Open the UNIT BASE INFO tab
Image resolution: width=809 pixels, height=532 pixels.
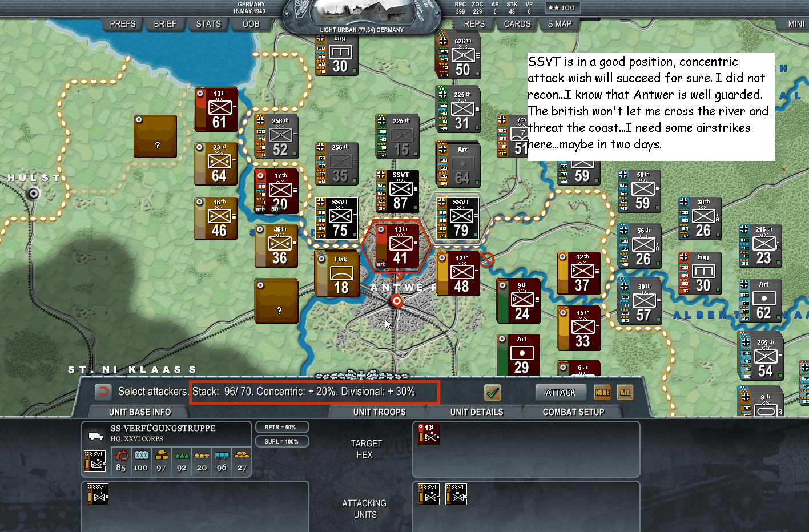coord(140,412)
